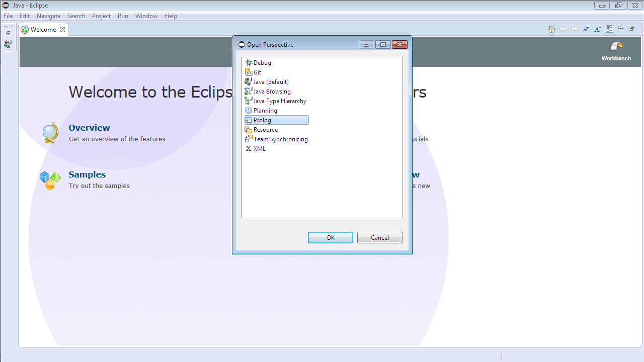644x362 pixels.
Task: Minimize the Welcome view
Action: [x=621, y=28]
